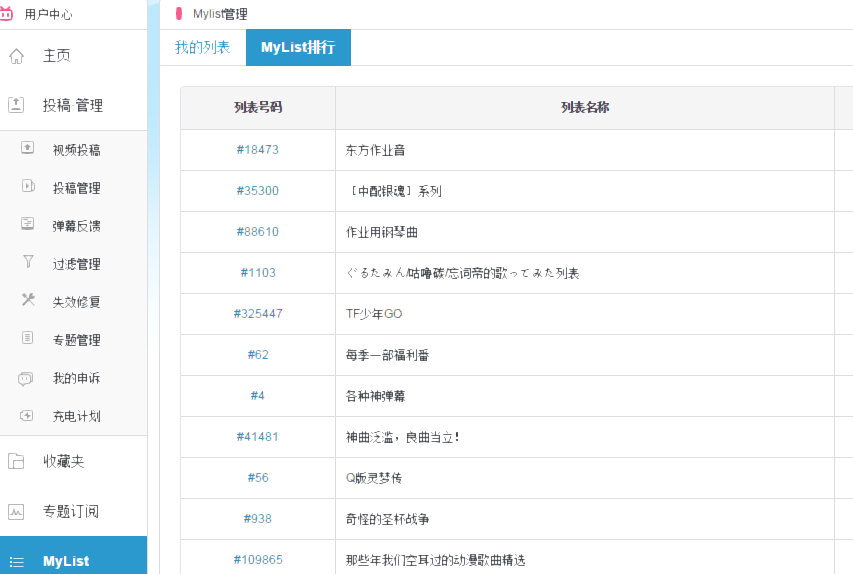853x574 pixels.
Task: Open list link #325447
Action: coord(258,314)
